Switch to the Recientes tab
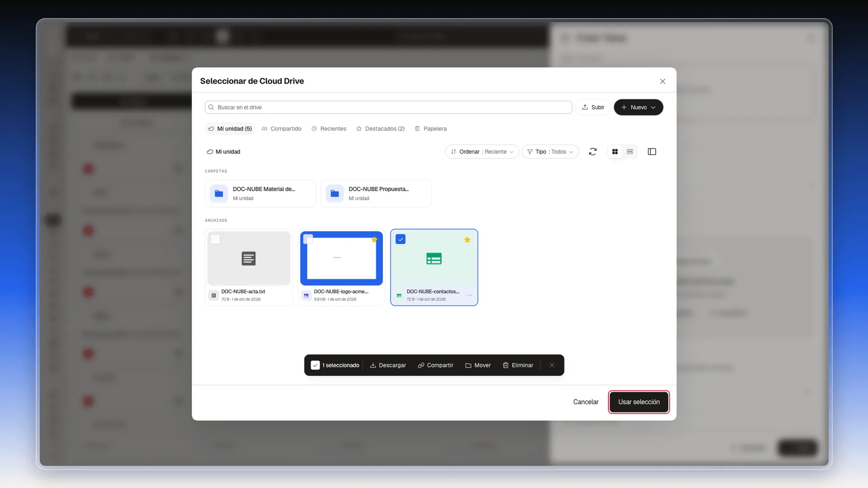 tap(329, 129)
